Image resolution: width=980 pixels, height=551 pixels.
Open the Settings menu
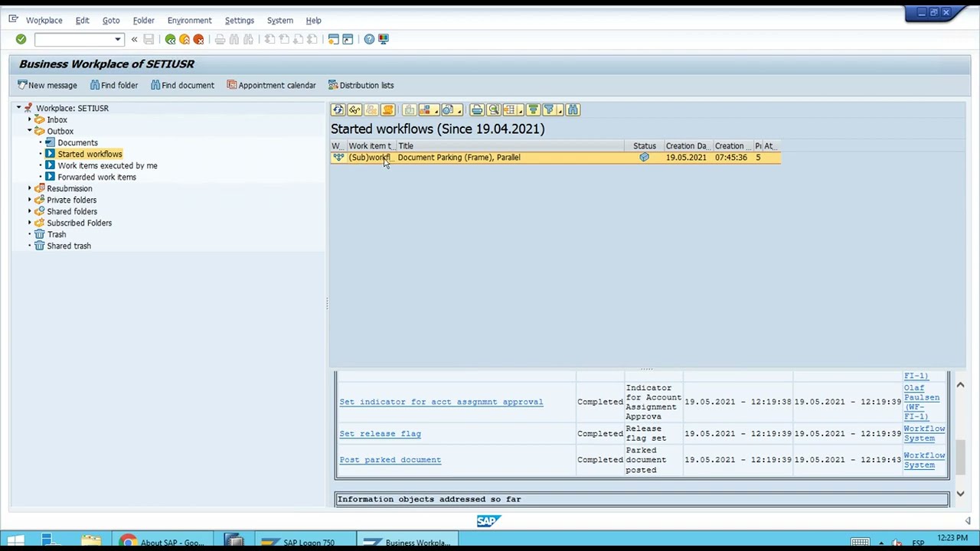[x=240, y=20]
